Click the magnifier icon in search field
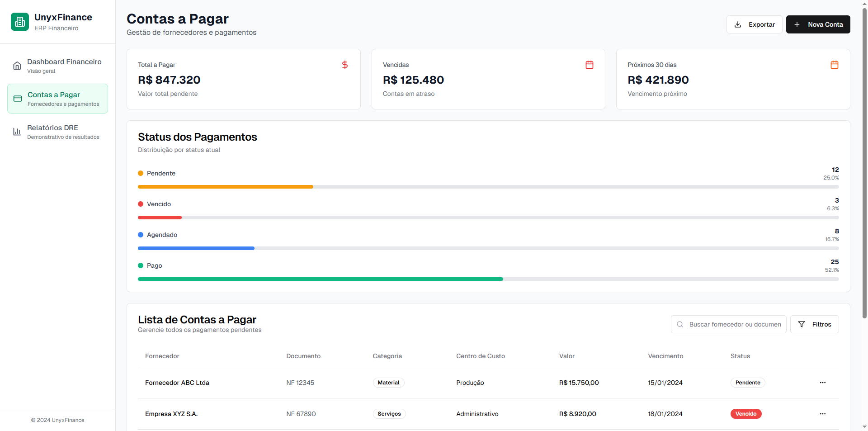Image resolution: width=868 pixels, height=431 pixels. [x=680, y=324]
